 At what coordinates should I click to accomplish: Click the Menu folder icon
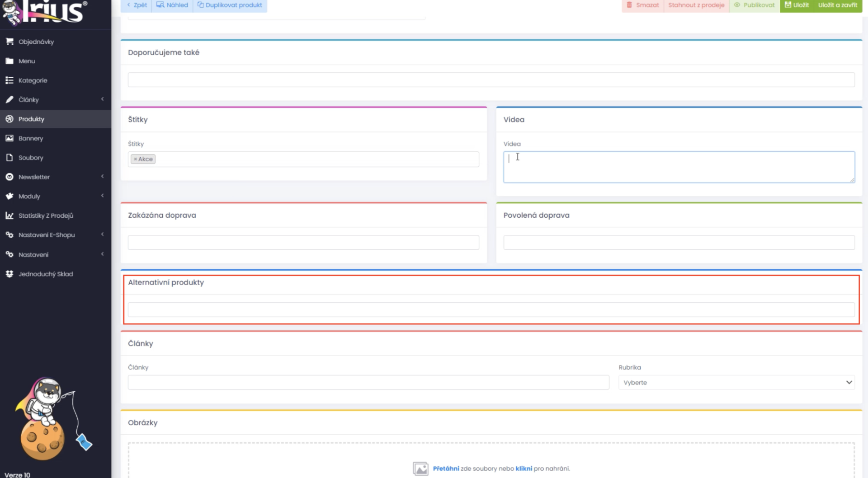click(x=9, y=61)
